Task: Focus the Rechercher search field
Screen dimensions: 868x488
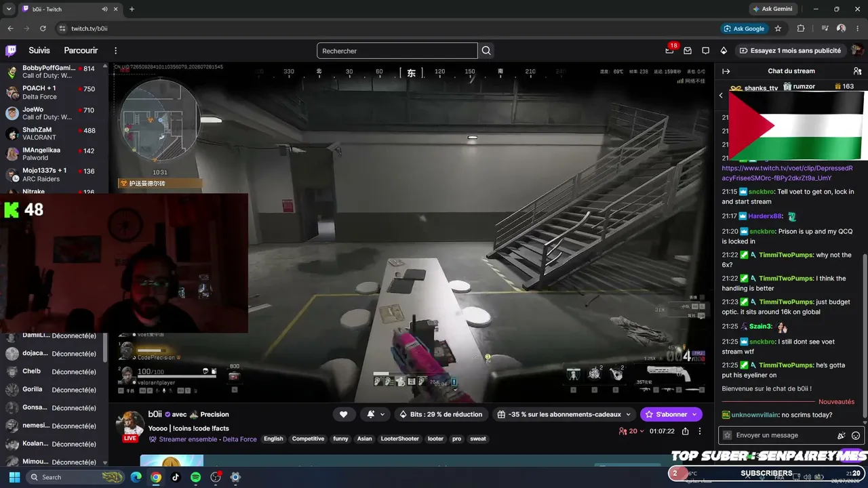Action: tap(397, 51)
